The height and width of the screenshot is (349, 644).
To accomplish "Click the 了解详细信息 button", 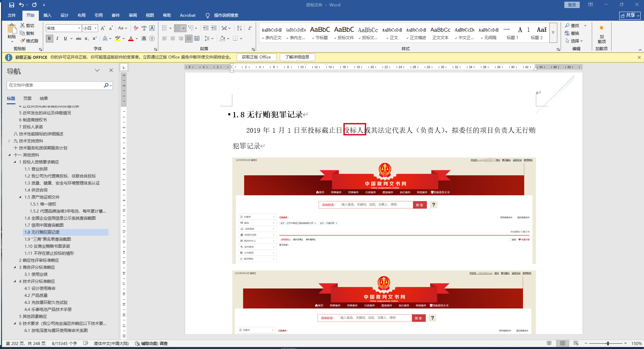I will (x=297, y=57).
